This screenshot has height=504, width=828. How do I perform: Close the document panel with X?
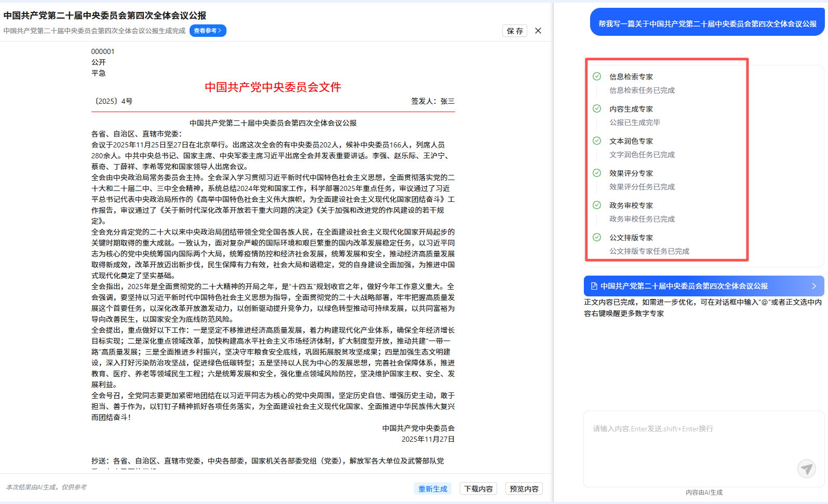click(x=538, y=31)
